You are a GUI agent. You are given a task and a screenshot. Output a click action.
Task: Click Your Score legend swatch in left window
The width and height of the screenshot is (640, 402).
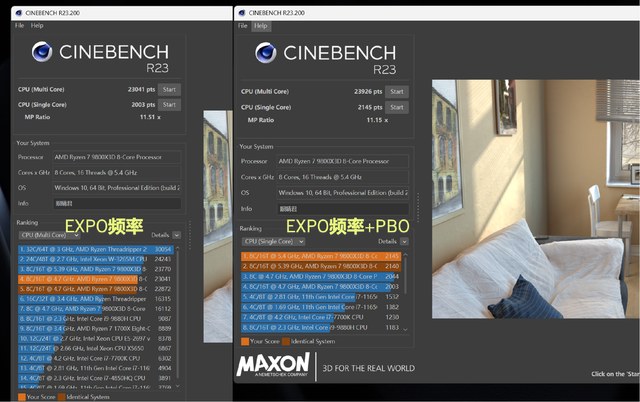click(x=22, y=397)
